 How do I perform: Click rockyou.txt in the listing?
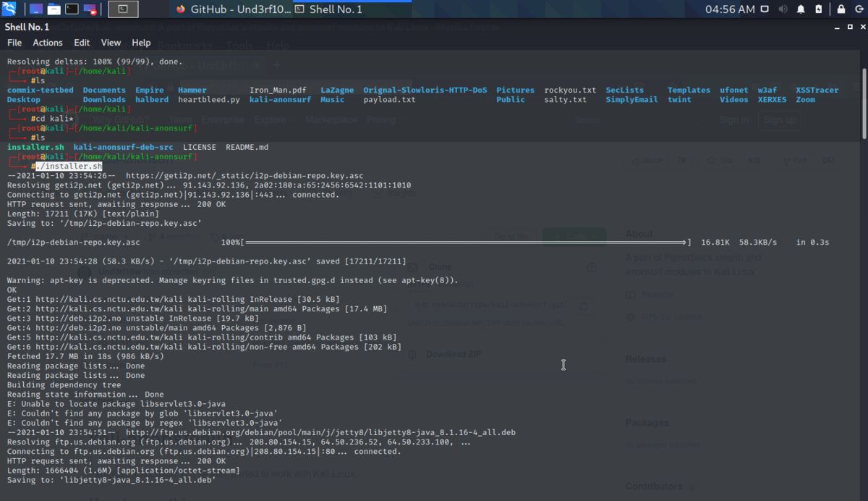point(571,90)
